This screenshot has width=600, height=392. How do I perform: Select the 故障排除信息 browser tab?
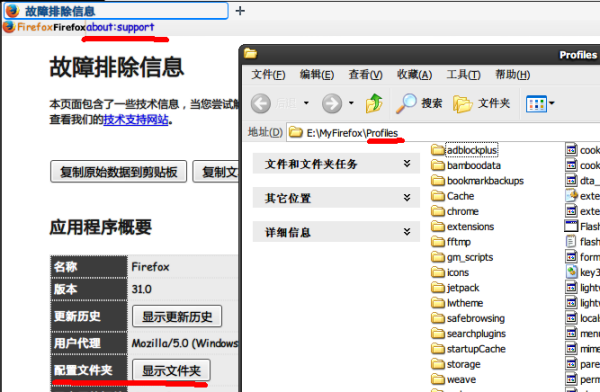[116, 11]
